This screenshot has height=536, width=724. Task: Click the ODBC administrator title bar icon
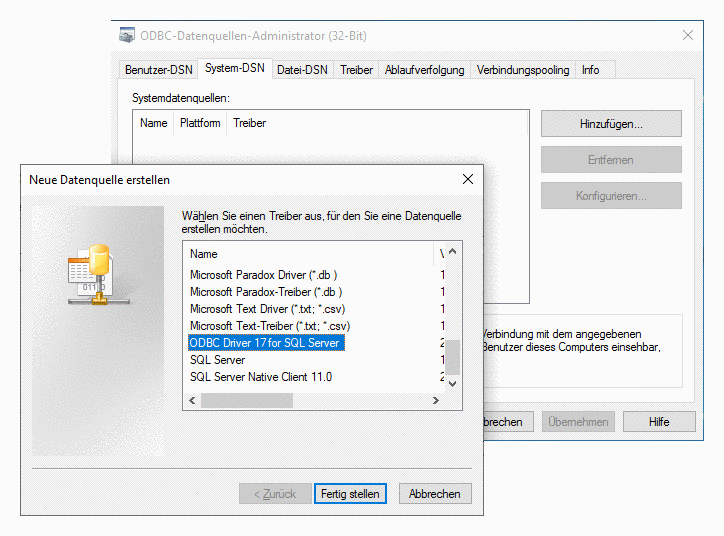point(127,36)
